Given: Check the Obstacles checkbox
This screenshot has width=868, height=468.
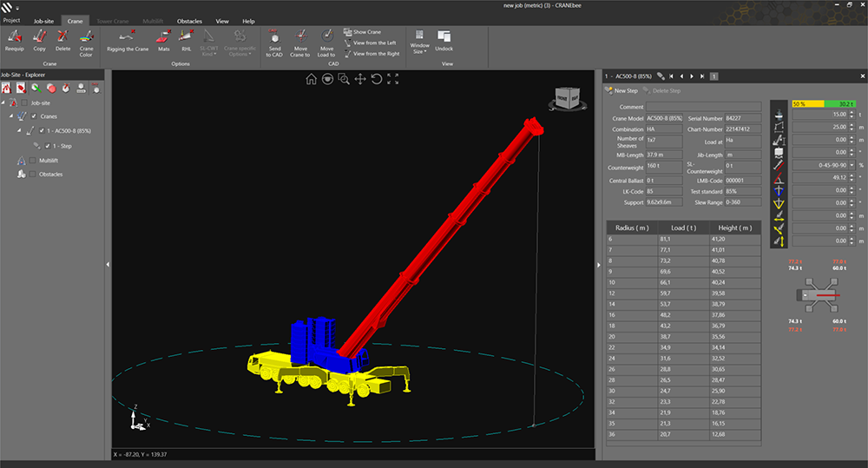Looking at the screenshot, I should [33, 174].
